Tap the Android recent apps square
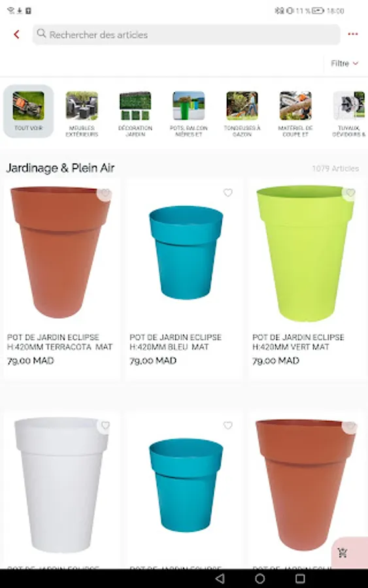 point(300,578)
